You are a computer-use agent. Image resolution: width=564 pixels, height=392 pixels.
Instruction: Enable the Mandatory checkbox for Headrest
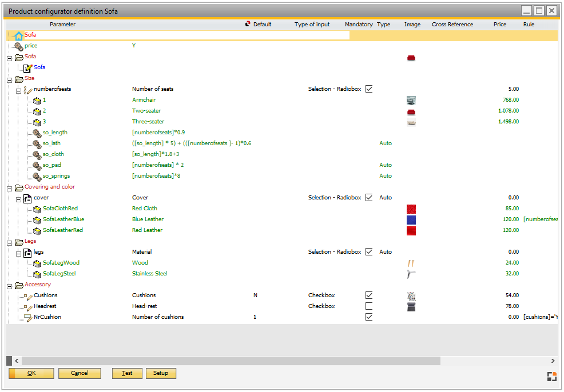click(369, 306)
